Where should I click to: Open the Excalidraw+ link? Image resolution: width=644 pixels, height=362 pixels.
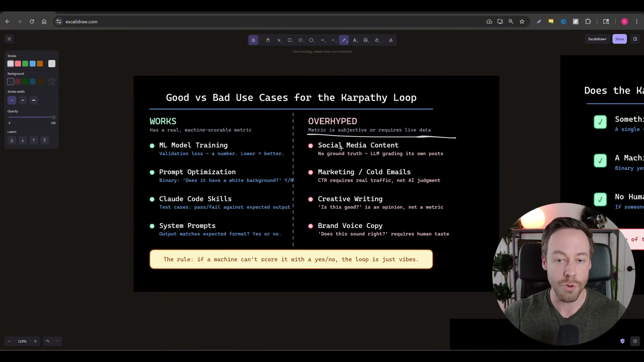[597, 39]
